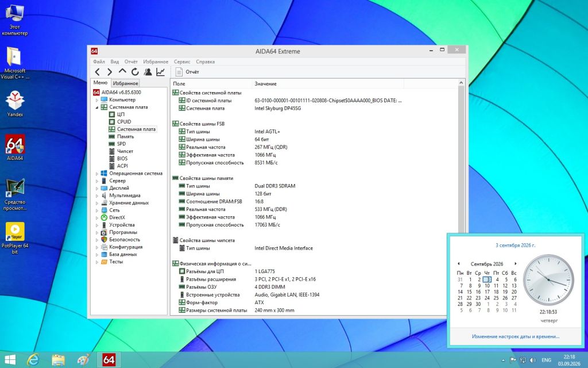This screenshot has height=368, width=588.
Task: Expand the Хранение данных tree node
Action: 96,203
